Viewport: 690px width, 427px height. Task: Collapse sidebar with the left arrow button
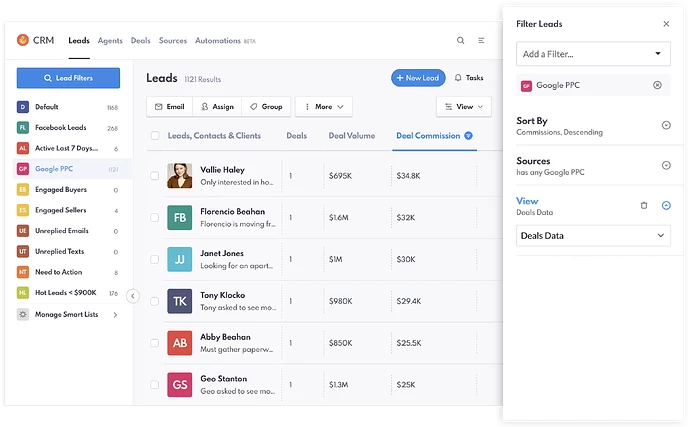(133, 296)
